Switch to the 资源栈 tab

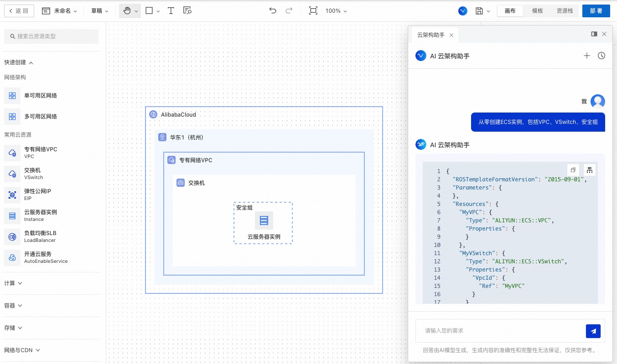[565, 11]
